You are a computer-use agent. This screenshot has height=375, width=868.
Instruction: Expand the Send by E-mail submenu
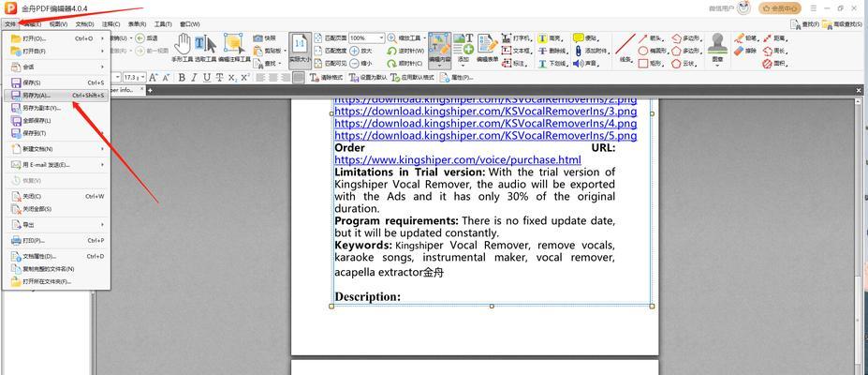tap(55, 164)
